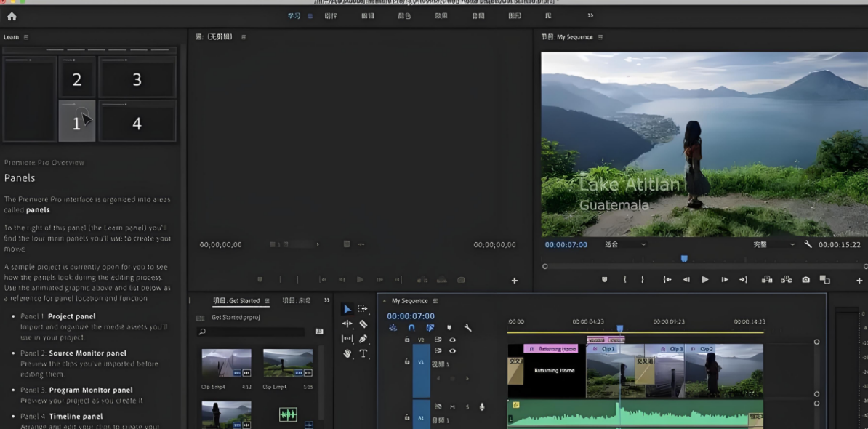Screen dimensions: 868x429
Task: Toggle the lock on track V1
Action: 407,361
